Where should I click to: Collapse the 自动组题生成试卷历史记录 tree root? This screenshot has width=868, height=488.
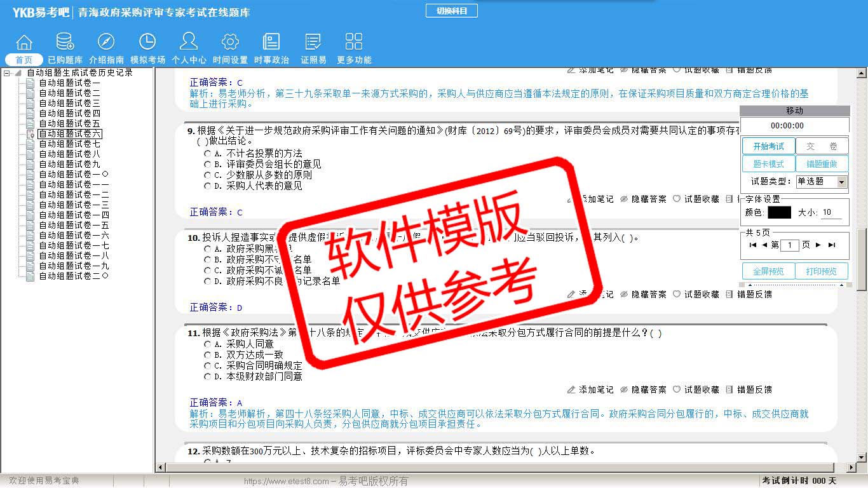7,73
